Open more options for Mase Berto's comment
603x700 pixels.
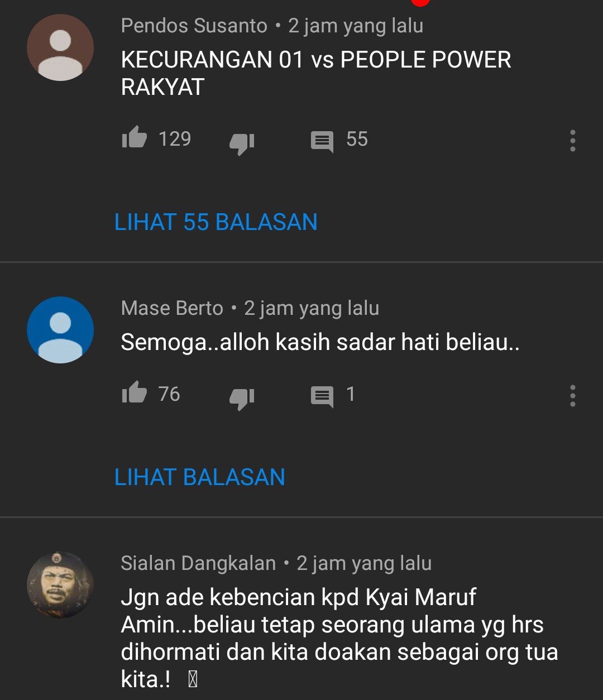(573, 396)
